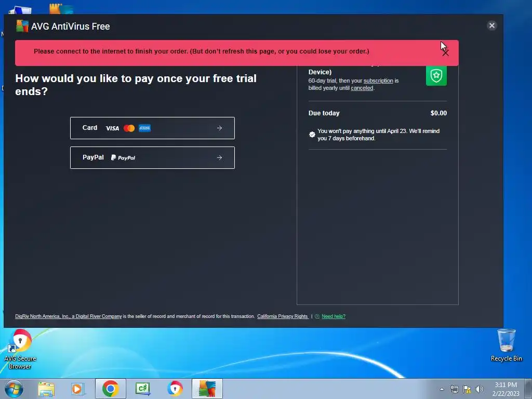Click the AVG logo in the title bar
Screen dimensions: 532x399
22,26
